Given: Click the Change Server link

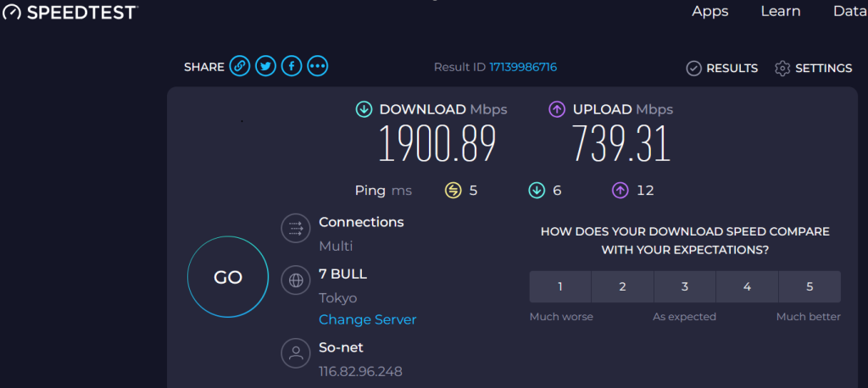Looking at the screenshot, I should (368, 319).
